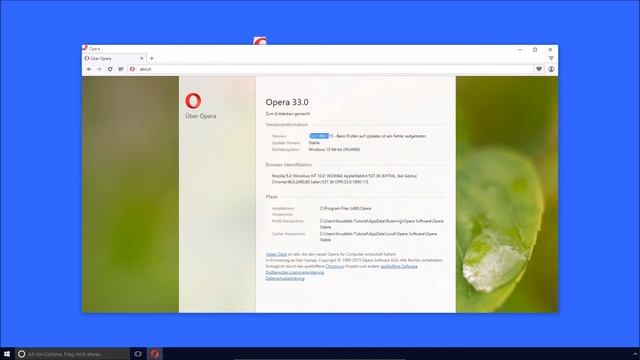Open the Endbenutzer-Lizenzvereinbarung link
The image size is (640, 360).
point(295,273)
